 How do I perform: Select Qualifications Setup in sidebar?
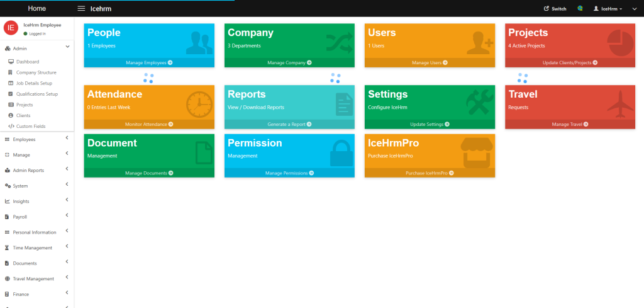click(36, 94)
